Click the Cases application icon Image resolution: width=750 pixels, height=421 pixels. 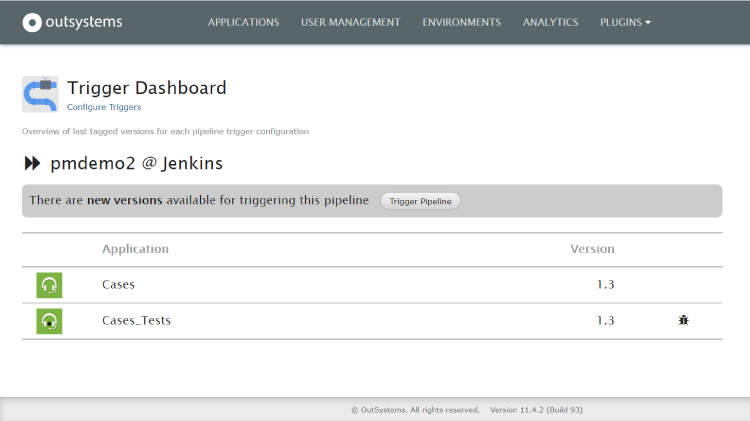tap(49, 285)
